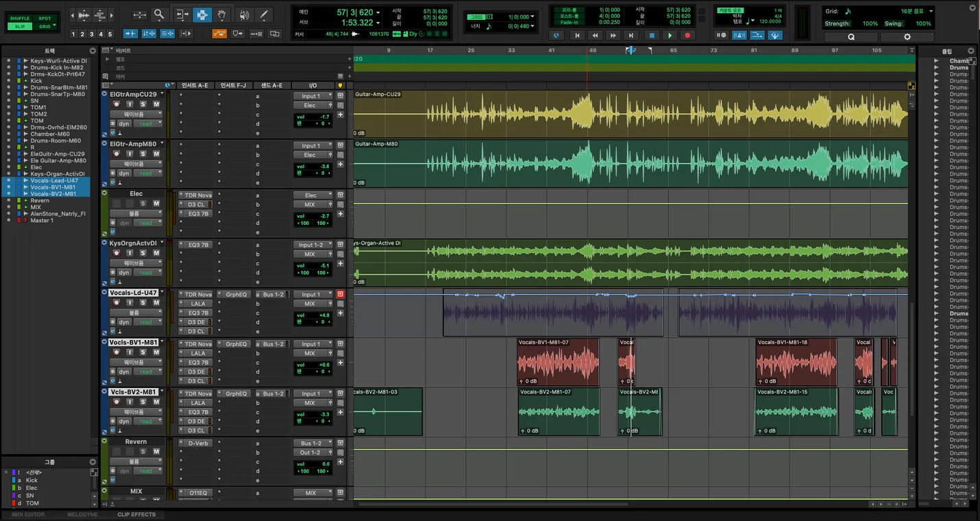
Task: Record-enable the KysOrgnActvDI track
Action: (116, 253)
